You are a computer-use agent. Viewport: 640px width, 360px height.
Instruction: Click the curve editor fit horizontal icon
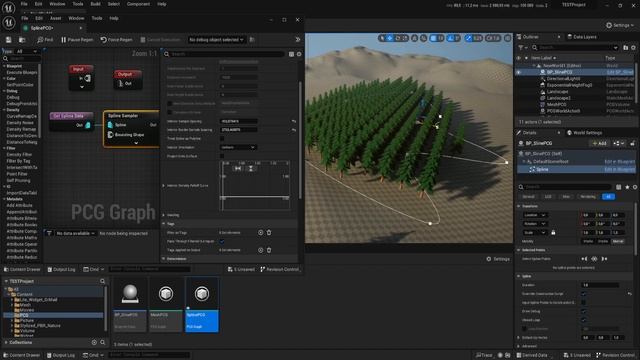pyautogui.click(x=238, y=168)
